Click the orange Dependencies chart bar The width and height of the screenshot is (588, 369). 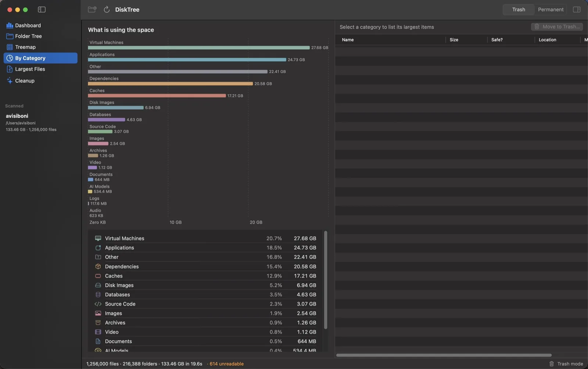click(x=171, y=84)
